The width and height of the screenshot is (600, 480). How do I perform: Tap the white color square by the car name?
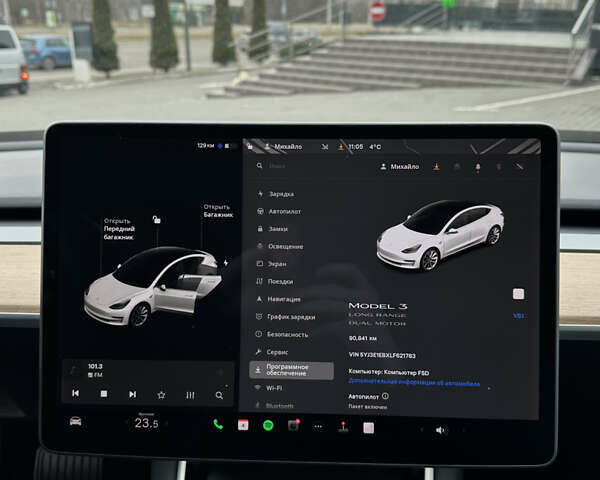pos(518,294)
